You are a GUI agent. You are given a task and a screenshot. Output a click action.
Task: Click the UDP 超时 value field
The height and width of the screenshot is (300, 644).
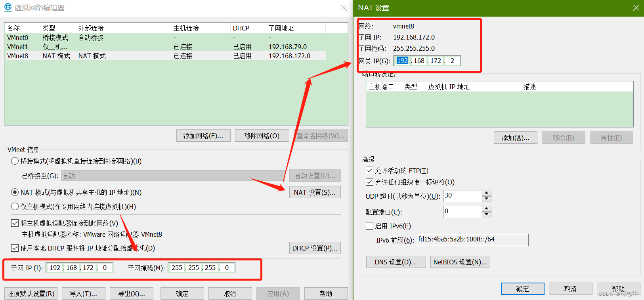coord(462,196)
